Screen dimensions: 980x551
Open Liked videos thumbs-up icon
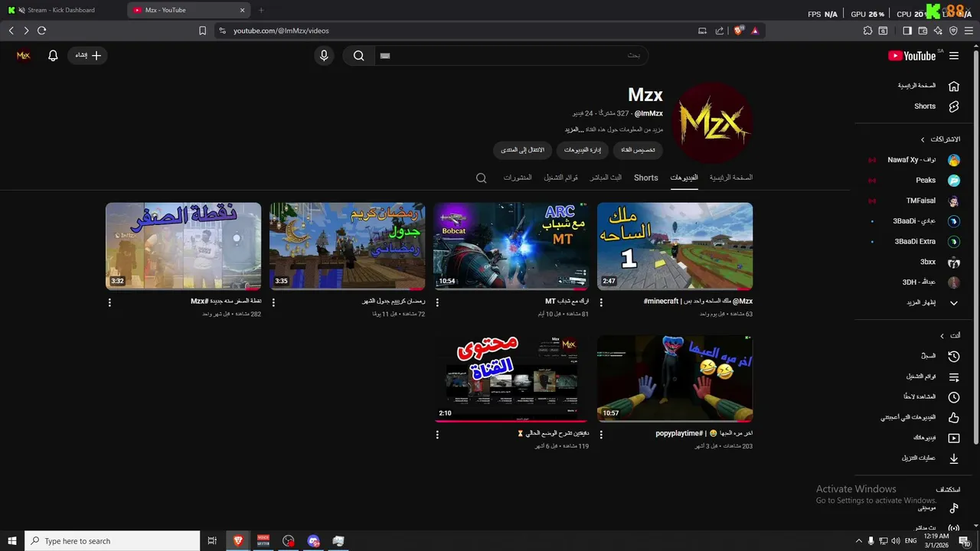coord(954,418)
